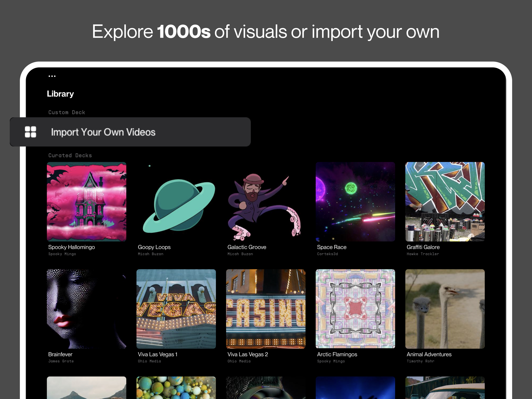532x399 pixels.
Task: Select the Graffiti Galore title text
Action: click(x=423, y=247)
